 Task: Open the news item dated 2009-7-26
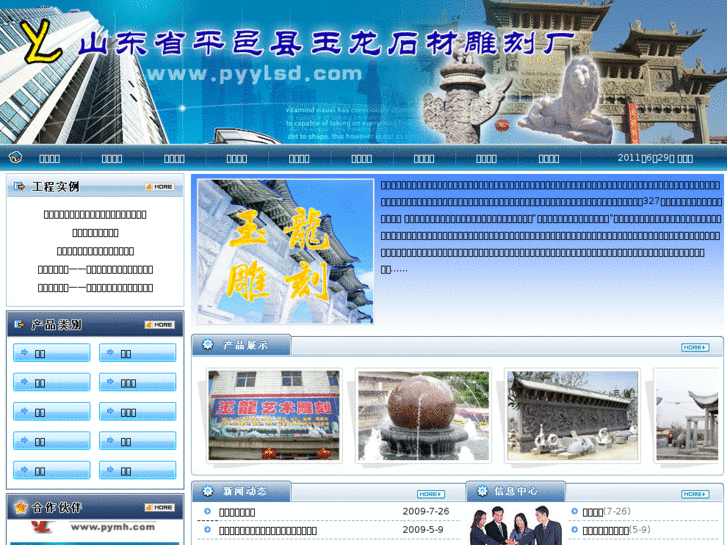pyautogui.click(x=237, y=512)
